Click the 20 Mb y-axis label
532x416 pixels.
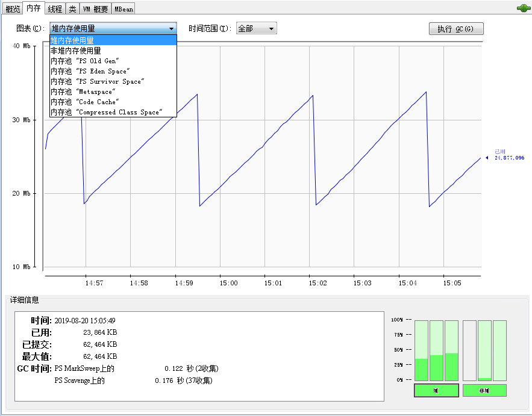tap(21, 193)
